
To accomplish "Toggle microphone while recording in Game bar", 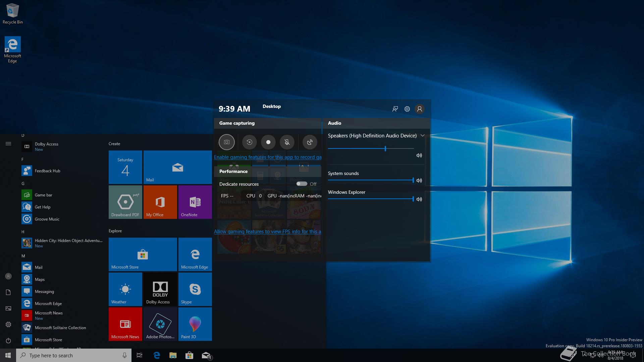I will pyautogui.click(x=287, y=142).
